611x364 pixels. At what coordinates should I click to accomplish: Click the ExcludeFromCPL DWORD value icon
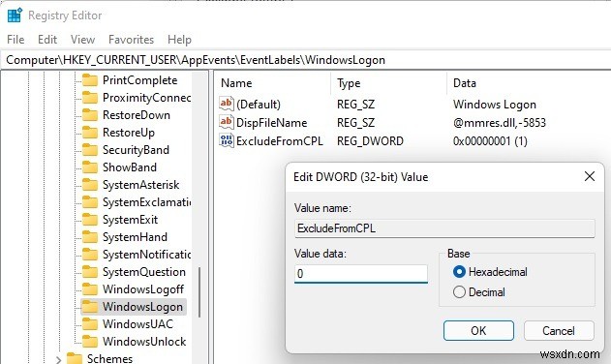point(227,140)
